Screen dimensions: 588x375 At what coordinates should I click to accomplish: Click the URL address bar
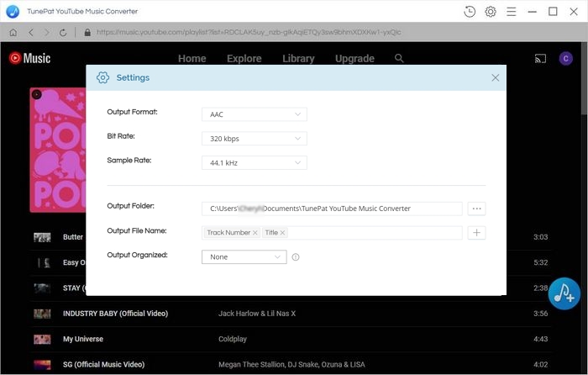pos(249,32)
